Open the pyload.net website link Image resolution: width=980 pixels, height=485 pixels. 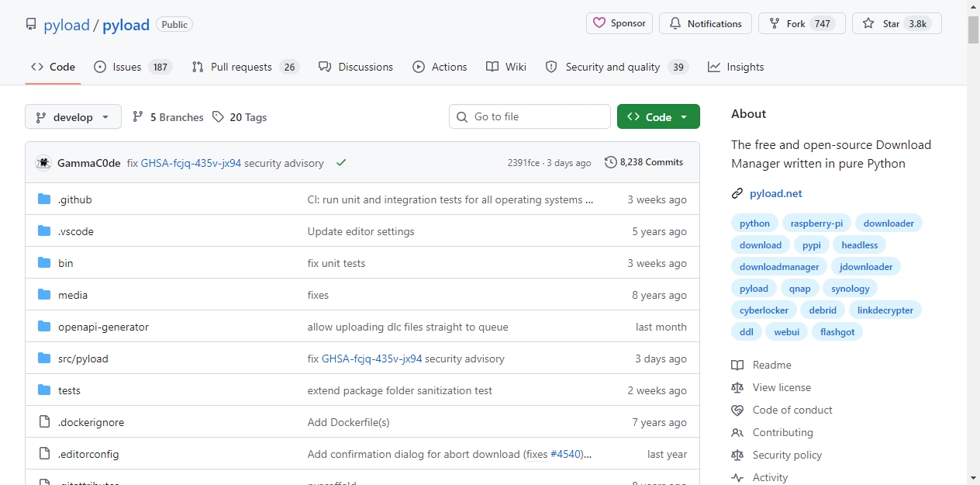point(776,193)
